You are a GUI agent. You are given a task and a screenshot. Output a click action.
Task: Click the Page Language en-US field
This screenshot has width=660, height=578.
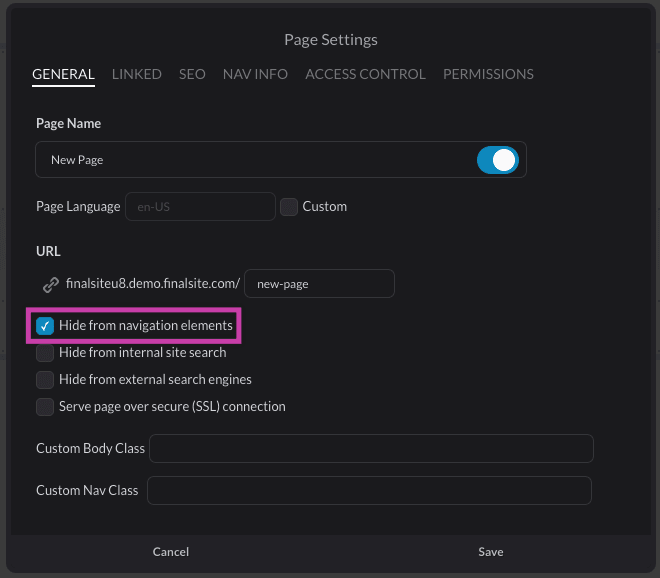[x=199, y=207]
